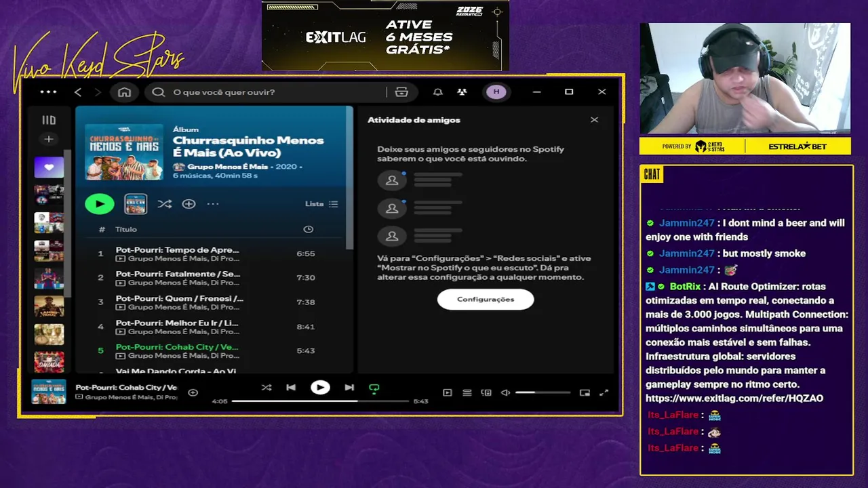Screen dimensions: 868x488
Task: Click the Churrasquinho album cover art
Action: click(x=124, y=152)
